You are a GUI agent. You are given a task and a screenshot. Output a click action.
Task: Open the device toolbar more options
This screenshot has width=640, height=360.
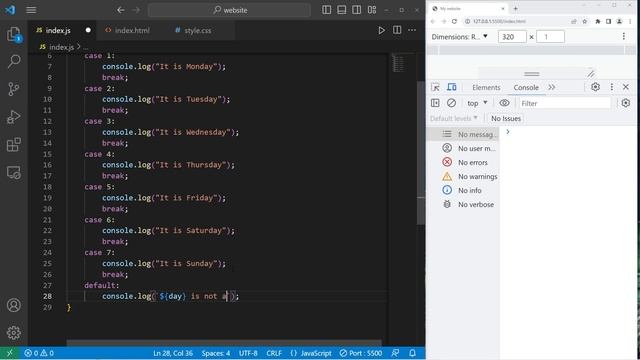624,37
